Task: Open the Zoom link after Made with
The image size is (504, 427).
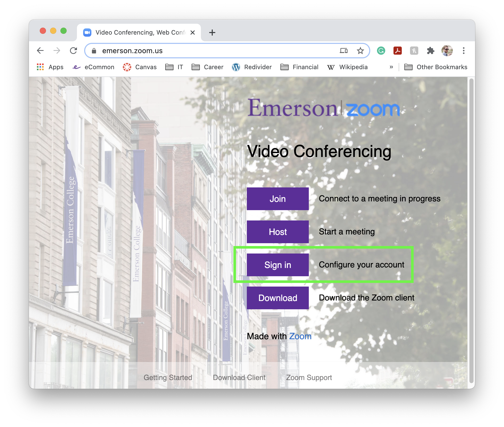Action: pos(300,336)
